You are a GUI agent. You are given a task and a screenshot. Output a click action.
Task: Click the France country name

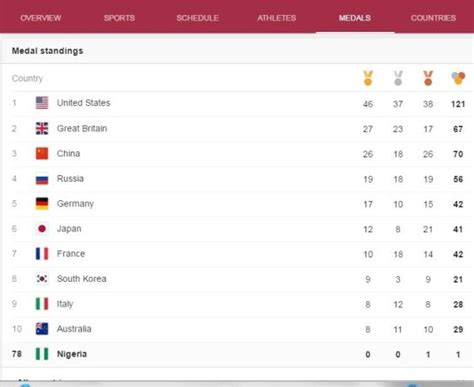click(x=71, y=254)
